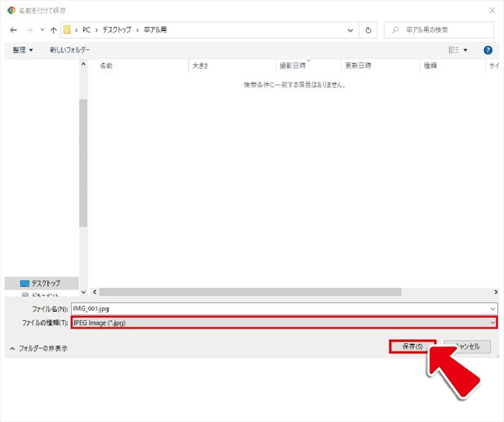
Task: Go up one folder level
Action: [53, 30]
